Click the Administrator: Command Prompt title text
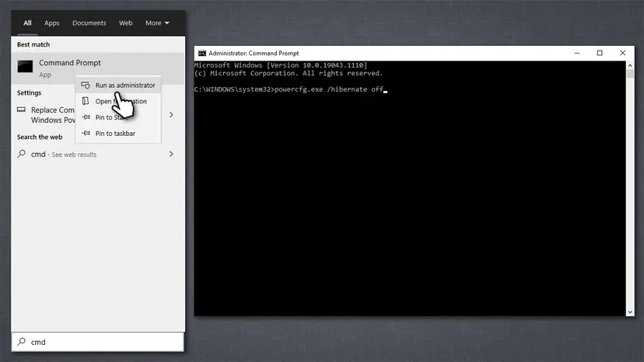The height and width of the screenshot is (362, 644). [254, 54]
